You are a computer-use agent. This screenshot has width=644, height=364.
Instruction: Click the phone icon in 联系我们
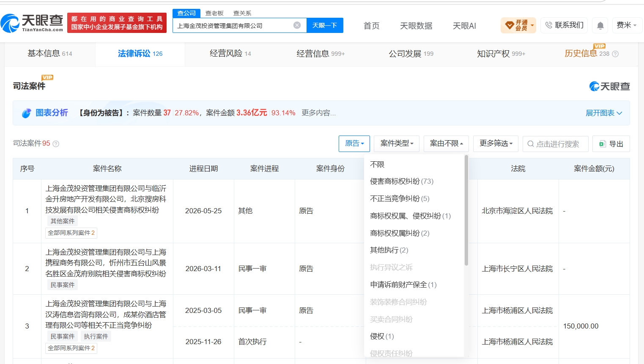(548, 25)
